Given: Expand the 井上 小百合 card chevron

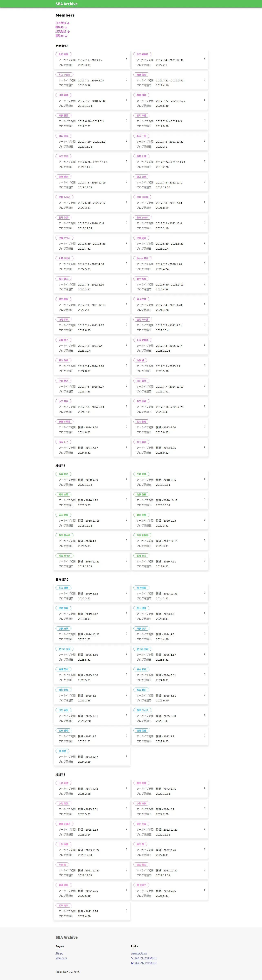Looking at the screenshot, I should (x=127, y=80).
